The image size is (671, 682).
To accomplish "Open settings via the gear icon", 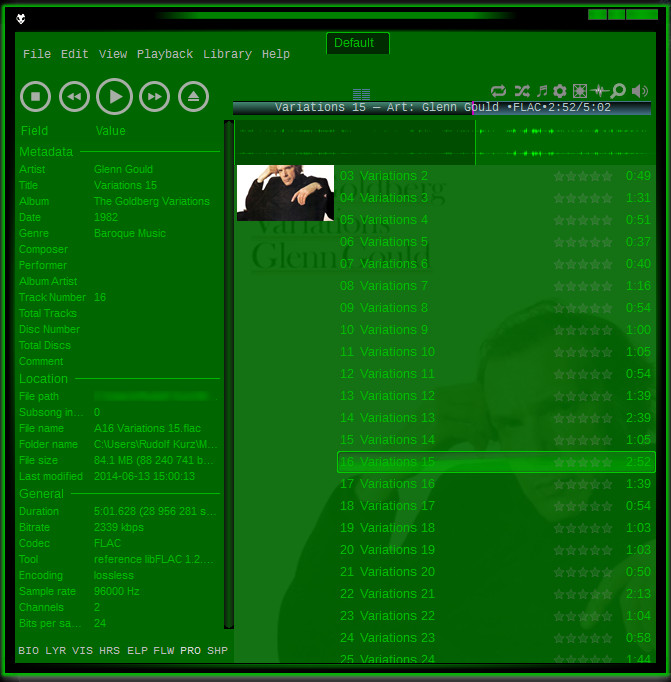I will 560,91.
